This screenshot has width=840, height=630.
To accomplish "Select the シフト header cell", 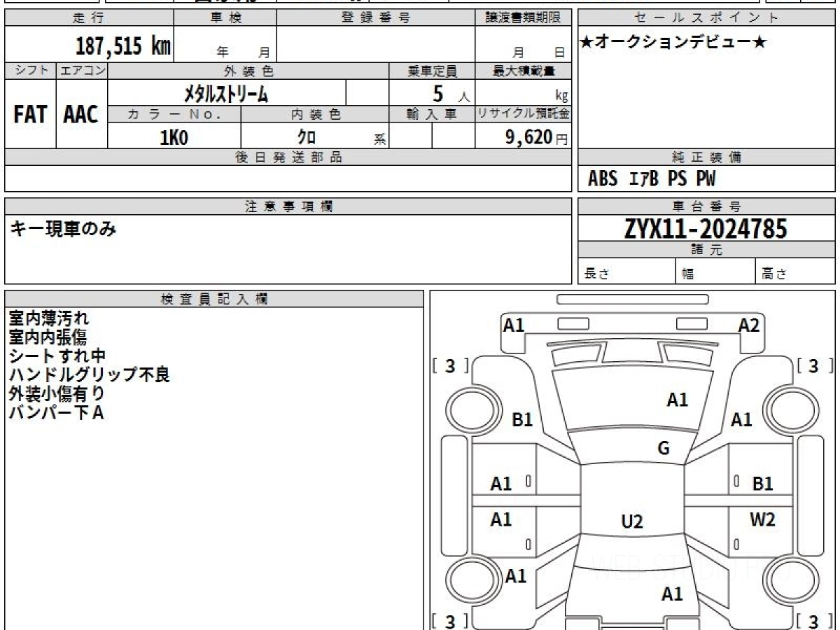I will tap(30, 71).
